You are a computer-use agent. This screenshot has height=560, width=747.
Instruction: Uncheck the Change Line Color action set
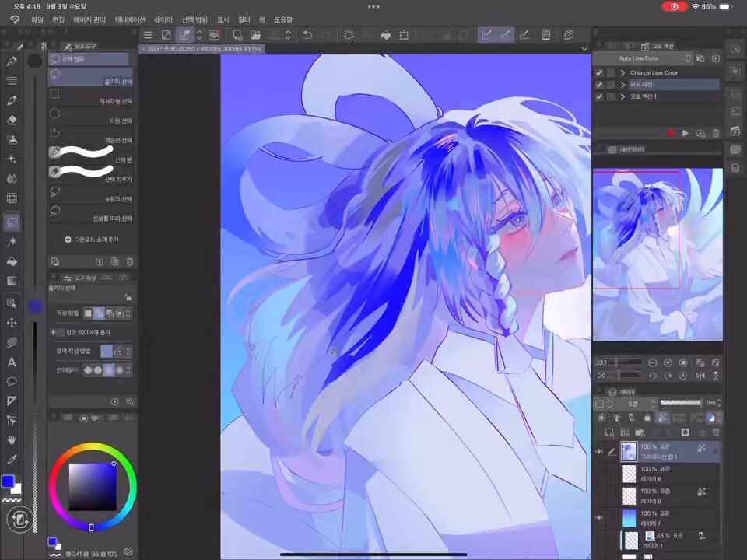pos(599,73)
